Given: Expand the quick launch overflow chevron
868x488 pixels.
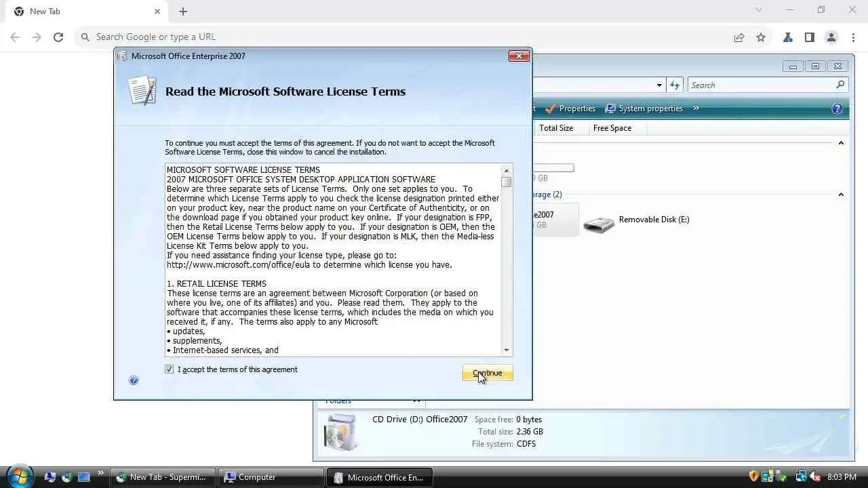Looking at the screenshot, I should 100,473.
